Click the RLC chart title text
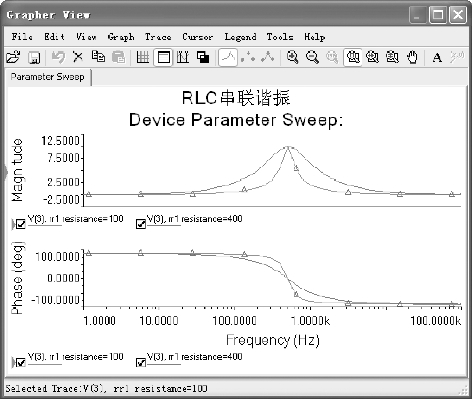The height and width of the screenshot is (399, 472). pos(236,98)
